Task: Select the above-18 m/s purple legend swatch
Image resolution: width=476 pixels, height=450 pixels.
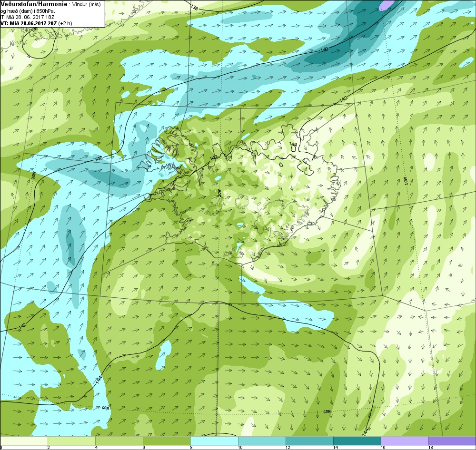Action: 452,440
